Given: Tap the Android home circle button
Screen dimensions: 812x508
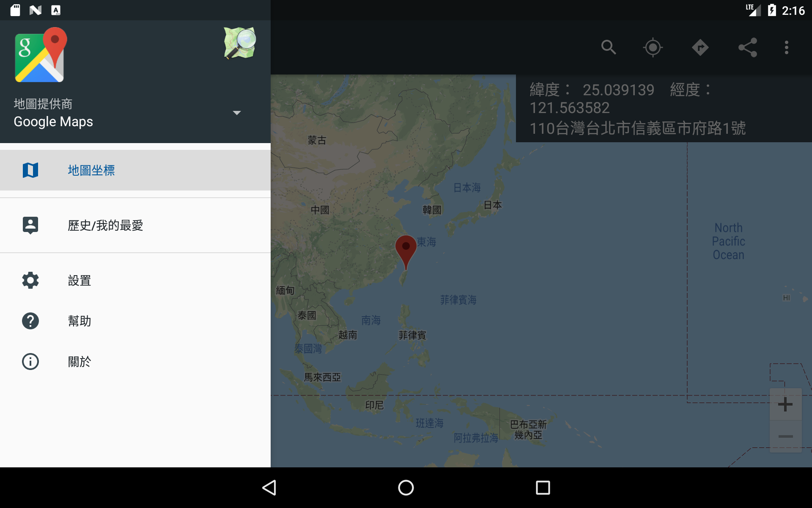Looking at the screenshot, I should pos(406,488).
